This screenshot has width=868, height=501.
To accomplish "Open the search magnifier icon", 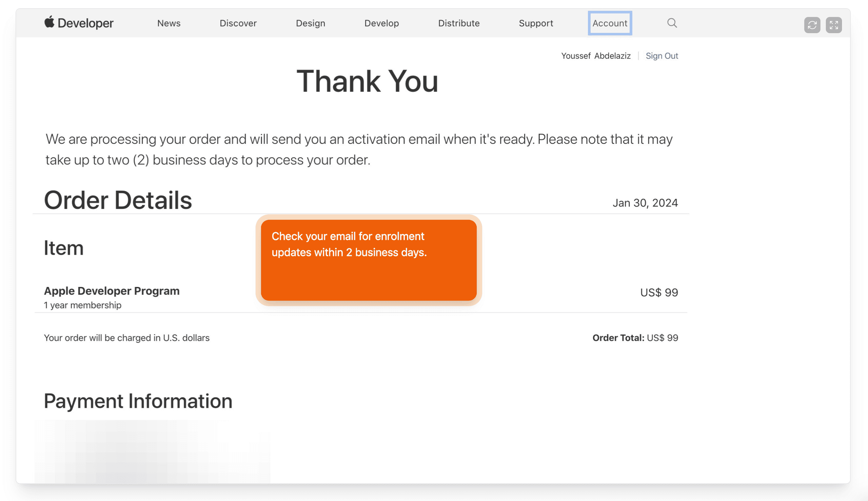I will [x=672, y=23].
